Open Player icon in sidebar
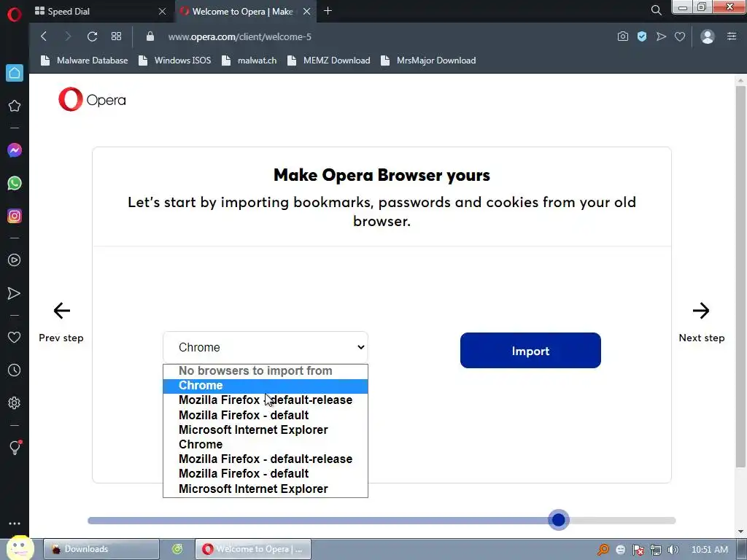Image resolution: width=747 pixels, height=560 pixels. [15, 260]
